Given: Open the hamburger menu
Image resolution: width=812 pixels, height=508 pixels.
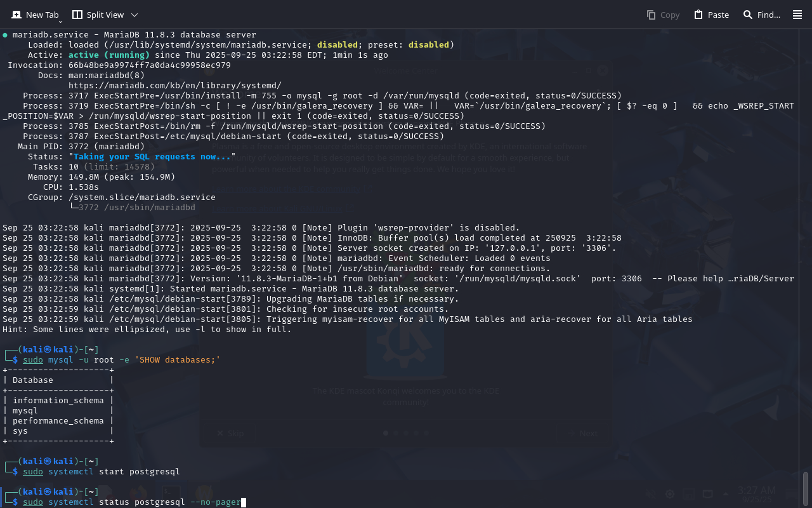Looking at the screenshot, I should coord(797,15).
